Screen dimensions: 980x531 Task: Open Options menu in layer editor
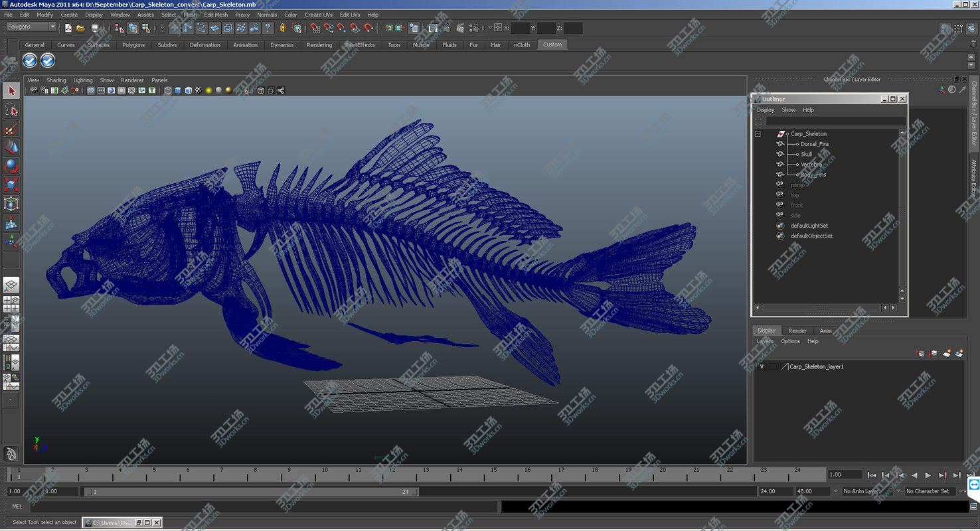[790, 341]
